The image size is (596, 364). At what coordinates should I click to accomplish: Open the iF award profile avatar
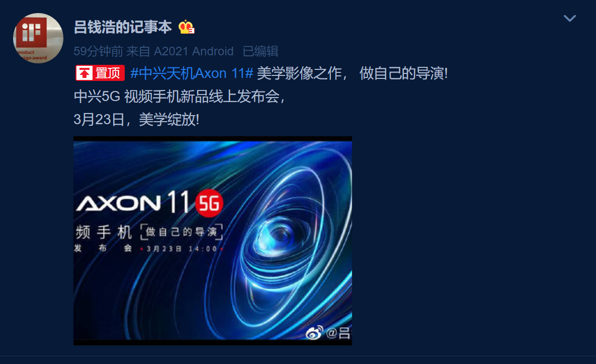38,38
